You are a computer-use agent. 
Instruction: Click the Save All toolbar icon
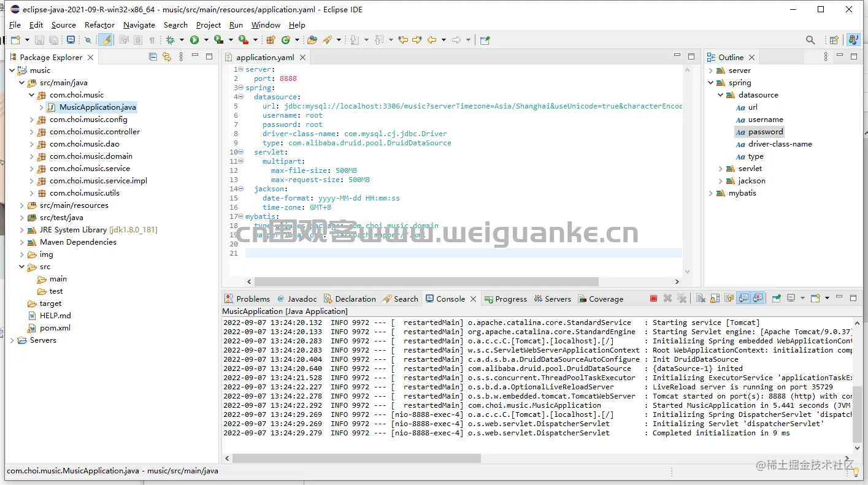[x=54, y=40]
